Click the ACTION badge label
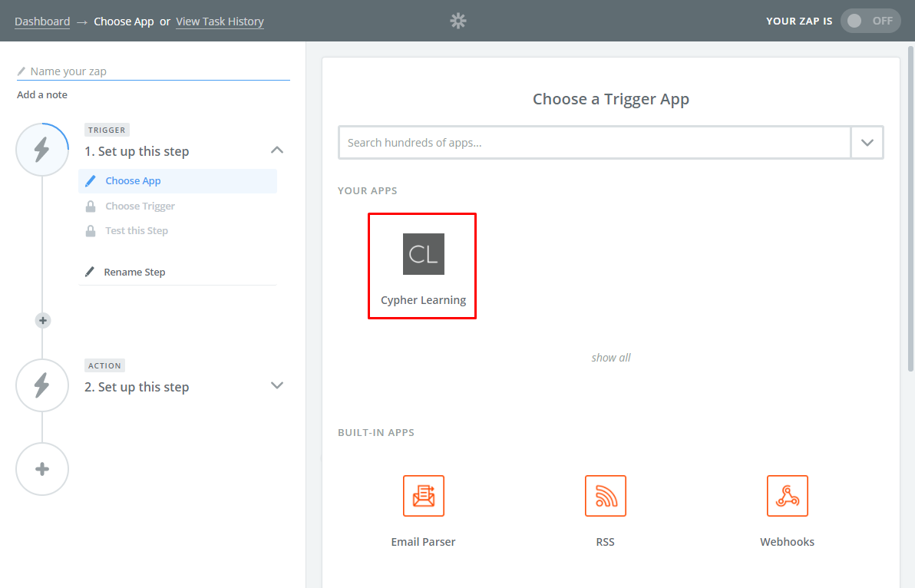Screen dimensions: 915x588 (x=104, y=365)
